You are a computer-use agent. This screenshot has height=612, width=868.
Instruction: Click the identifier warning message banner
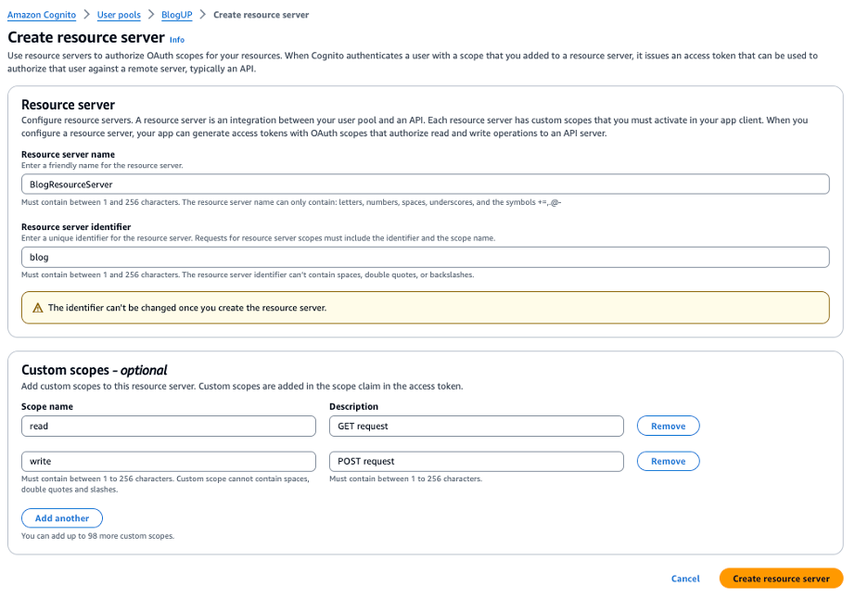click(x=425, y=307)
